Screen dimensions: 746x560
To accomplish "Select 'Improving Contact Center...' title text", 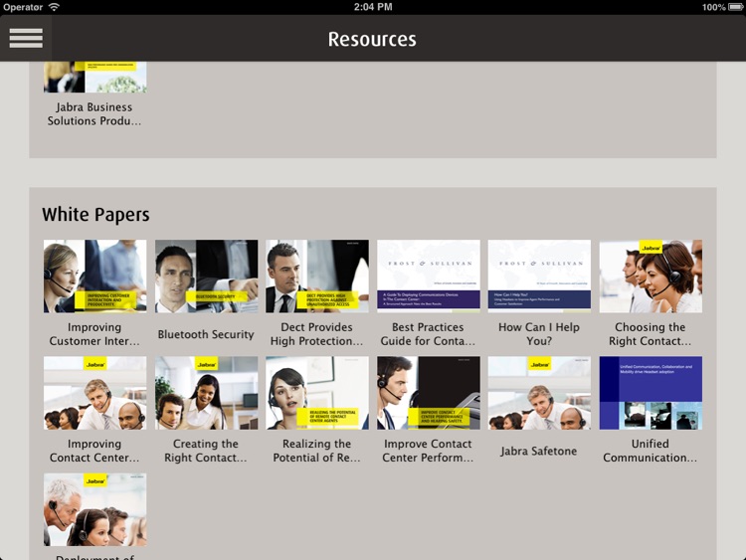I will (94, 451).
